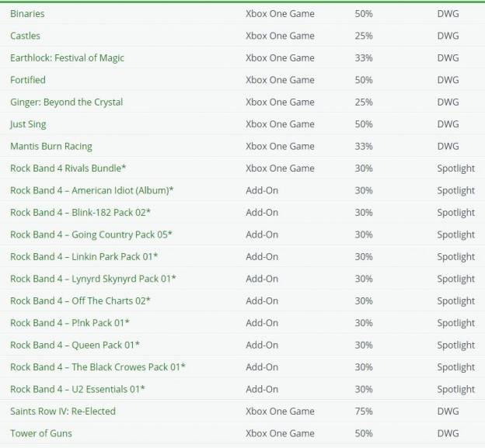Click Rock Band 4 Going Country Pack 05
This screenshot has width=485, height=448.
click(91, 234)
